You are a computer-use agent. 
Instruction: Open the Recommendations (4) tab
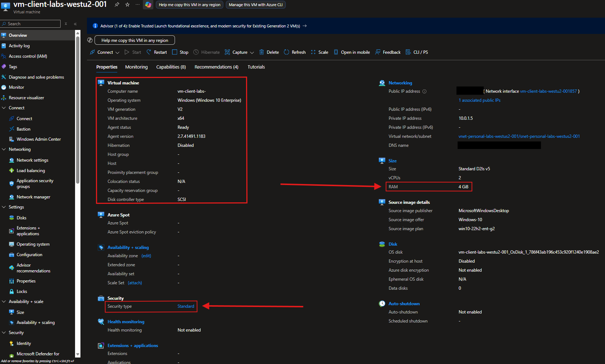pyautogui.click(x=216, y=67)
